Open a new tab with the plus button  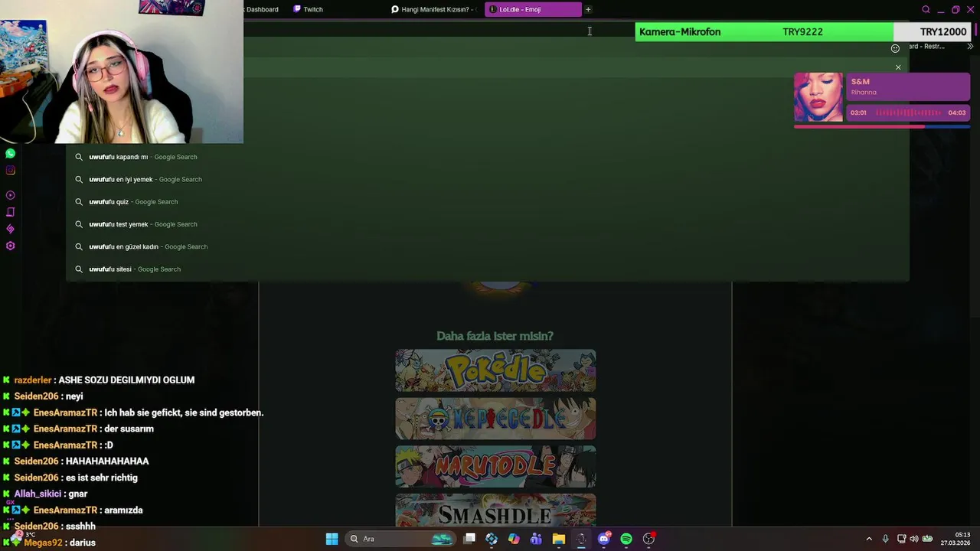coord(588,9)
